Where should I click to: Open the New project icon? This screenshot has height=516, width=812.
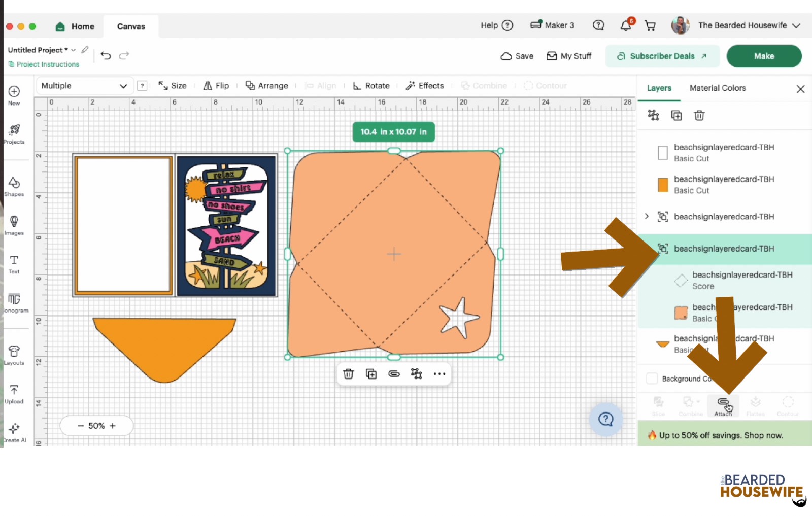tap(14, 95)
